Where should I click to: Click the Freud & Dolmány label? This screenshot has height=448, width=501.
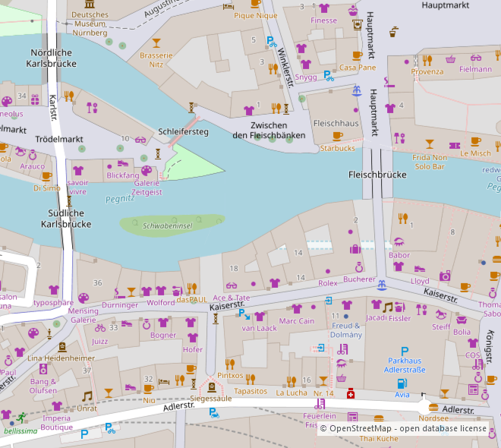click(346, 330)
